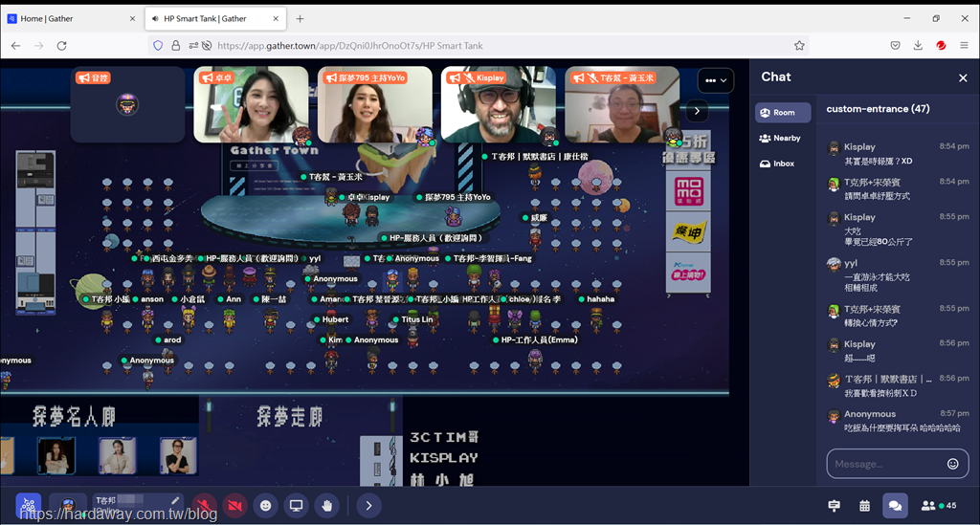Open the bulletin board signpost icon
Viewport: 980px width, 525px height.
[834, 506]
